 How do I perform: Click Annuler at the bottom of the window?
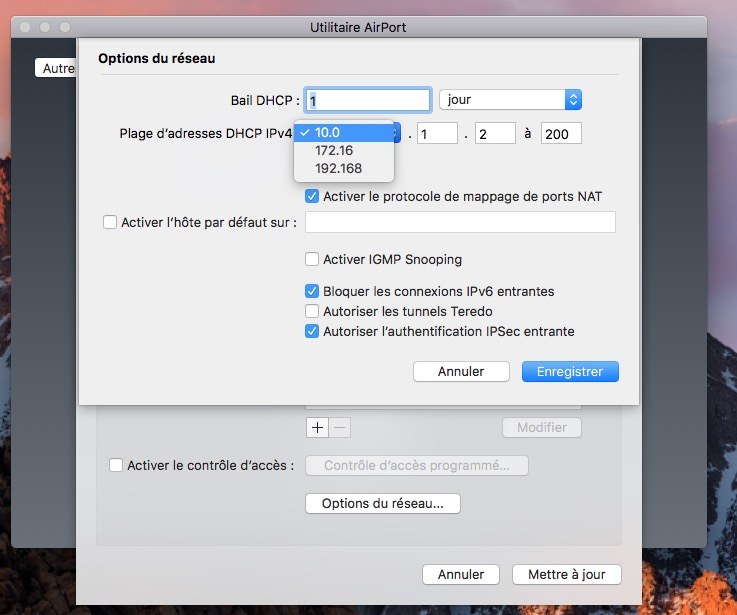click(461, 575)
